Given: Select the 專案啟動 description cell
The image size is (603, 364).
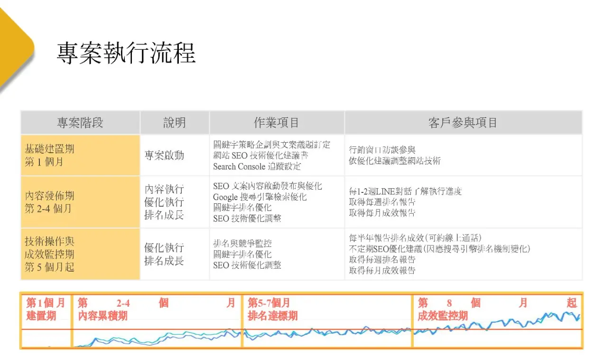Looking at the screenshot, I should pyautogui.click(x=164, y=155).
